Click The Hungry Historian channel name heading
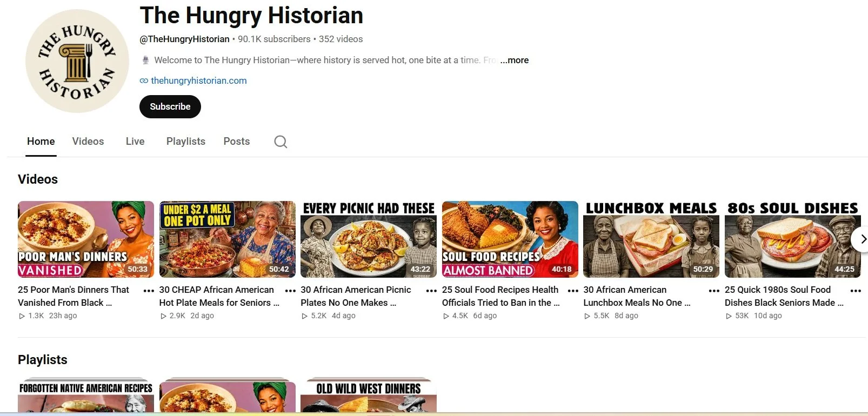The width and height of the screenshot is (868, 416). tap(251, 15)
